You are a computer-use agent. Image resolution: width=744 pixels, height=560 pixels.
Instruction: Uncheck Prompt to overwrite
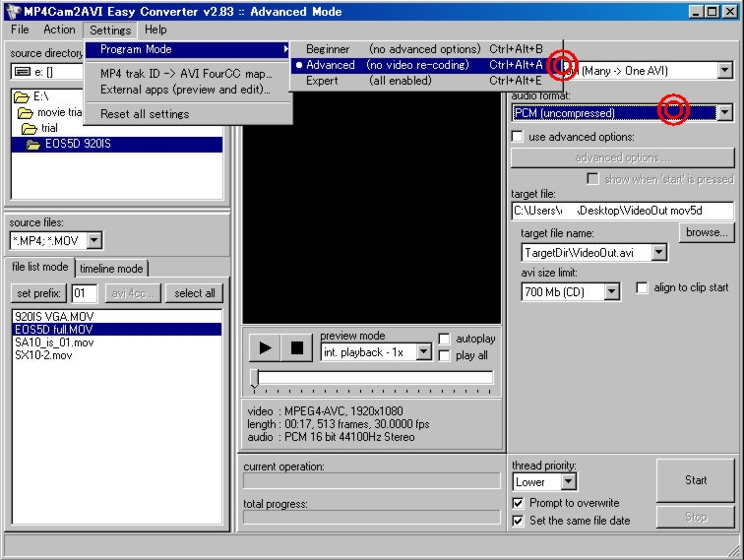(518, 503)
